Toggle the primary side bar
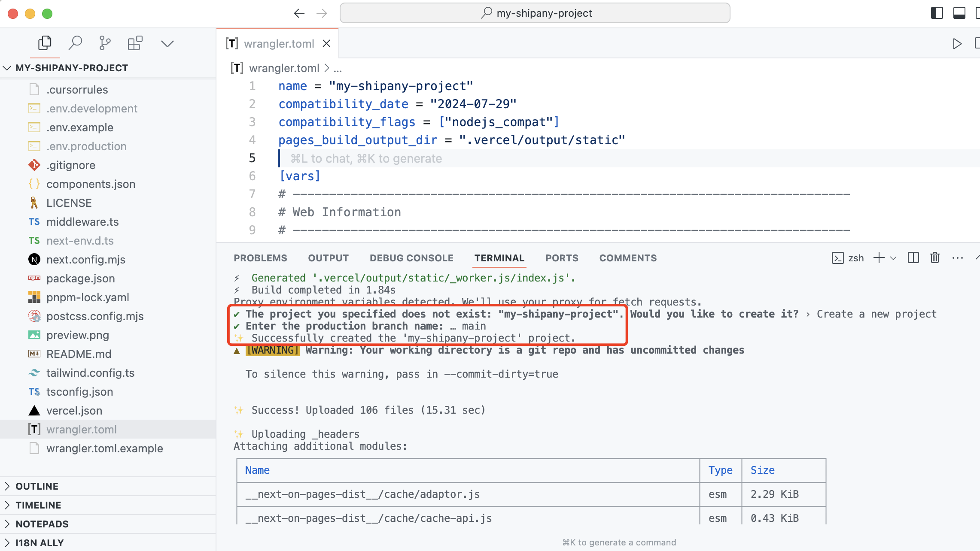The width and height of the screenshot is (980, 551). (x=936, y=13)
